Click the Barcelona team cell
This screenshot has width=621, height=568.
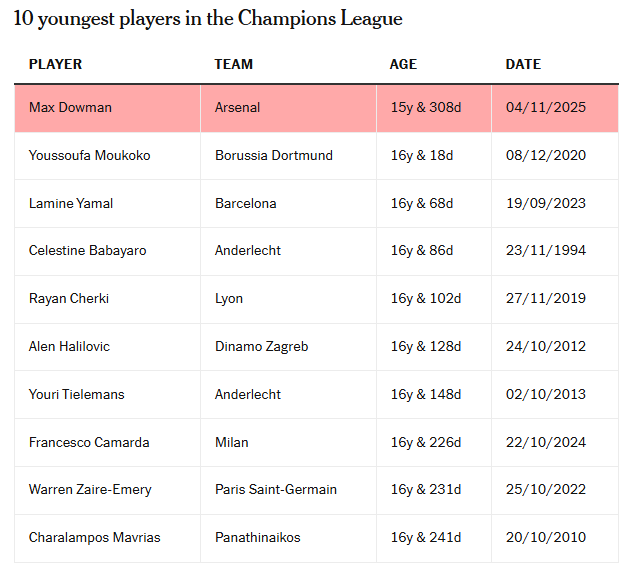pos(245,203)
